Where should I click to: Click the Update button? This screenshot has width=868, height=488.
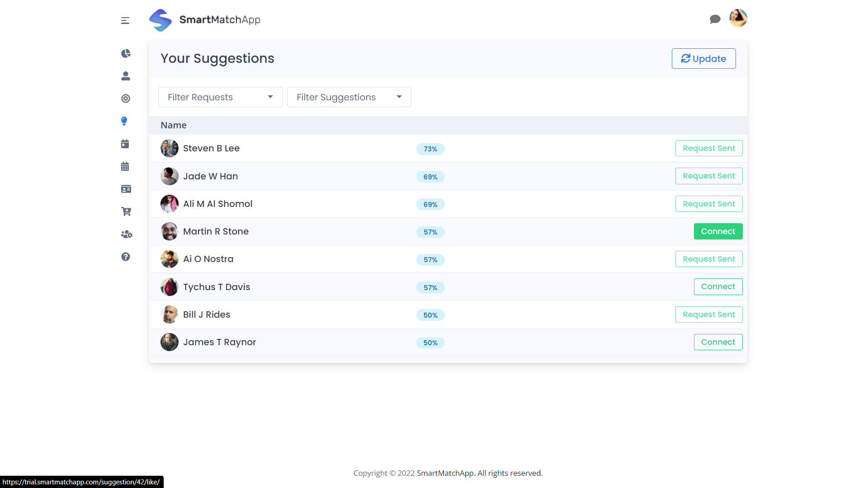[703, 59]
